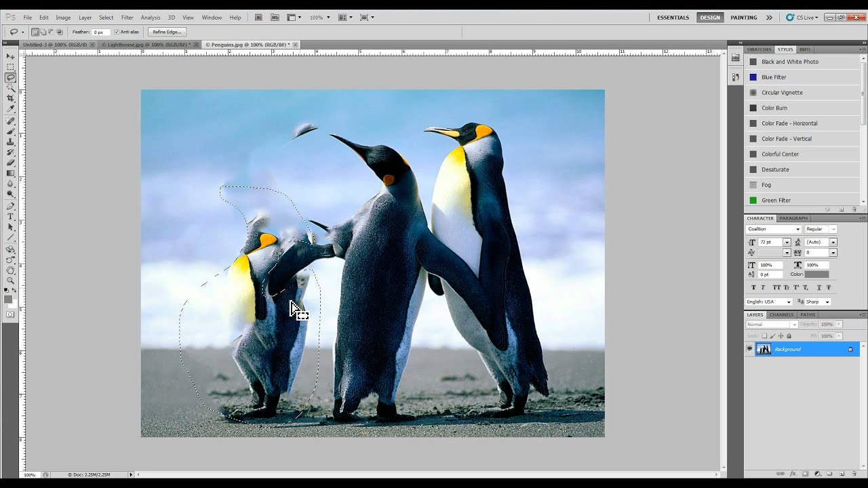
Task: Select the Zoom tool in toolbox
Action: (x=10, y=281)
